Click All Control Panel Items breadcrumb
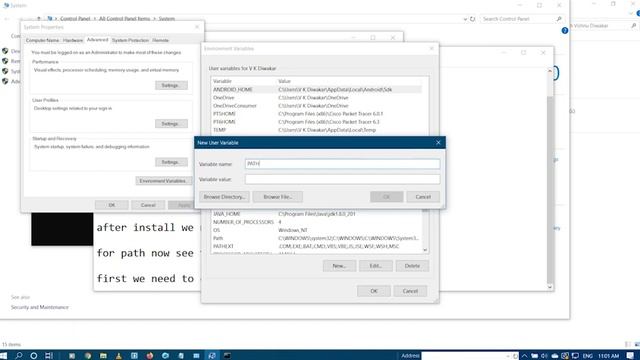640x360 pixels. click(124, 19)
